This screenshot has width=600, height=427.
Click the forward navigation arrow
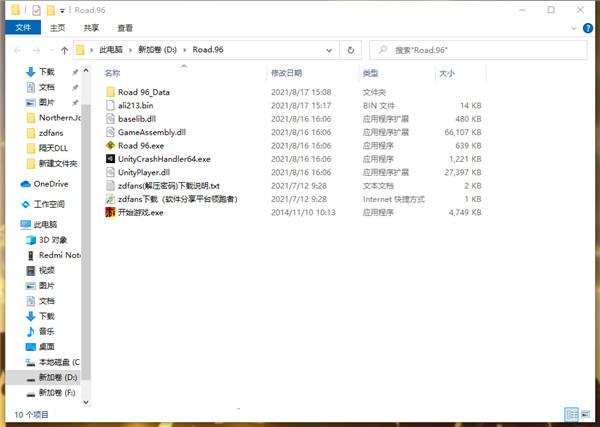pos(36,50)
